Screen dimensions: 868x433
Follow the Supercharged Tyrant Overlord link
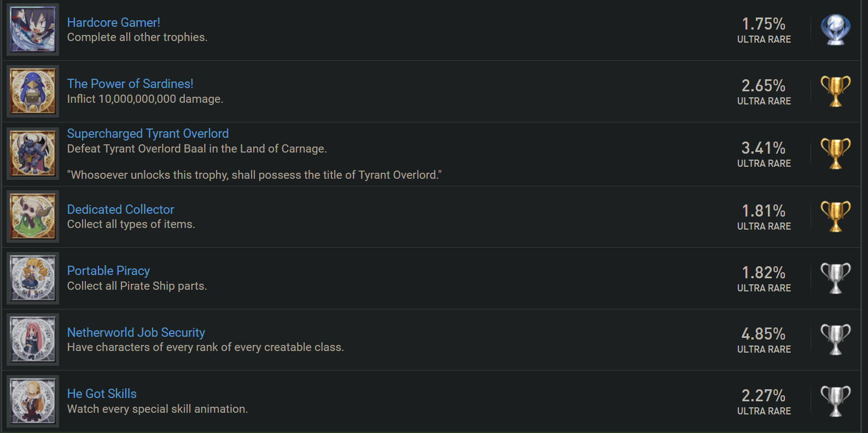click(148, 133)
